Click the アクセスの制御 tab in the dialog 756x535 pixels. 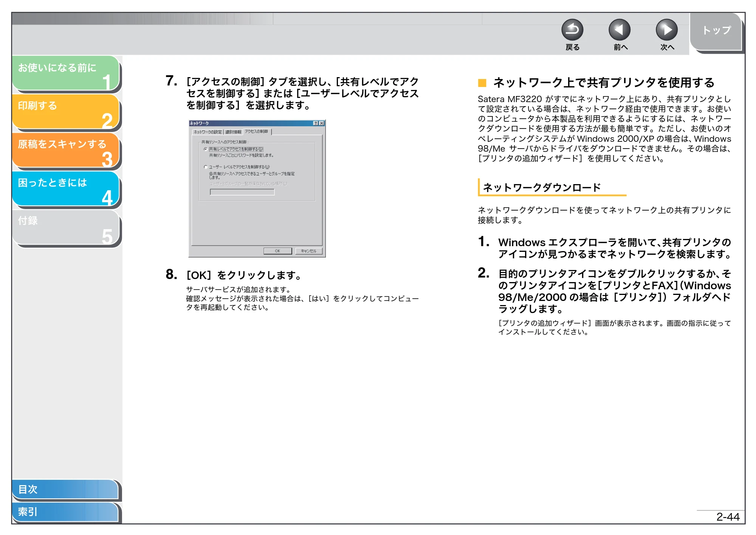coord(257,131)
